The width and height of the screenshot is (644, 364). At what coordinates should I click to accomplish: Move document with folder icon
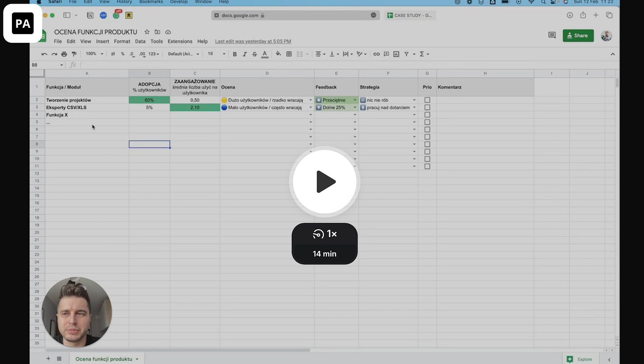157,32
